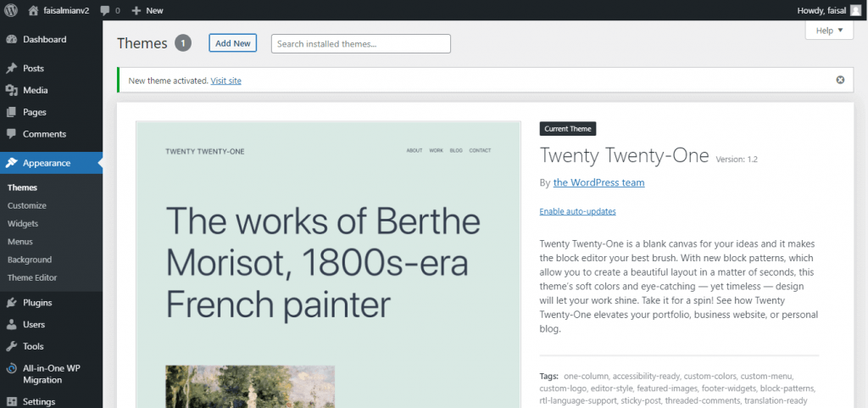
Task: Click the Media icon in sidebar
Action: click(x=12, y=90)
